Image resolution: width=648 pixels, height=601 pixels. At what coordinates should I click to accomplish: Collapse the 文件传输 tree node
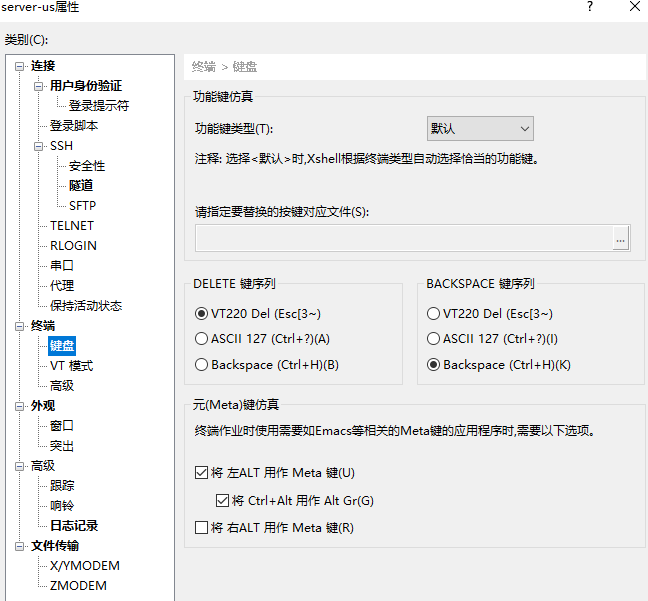20,546
